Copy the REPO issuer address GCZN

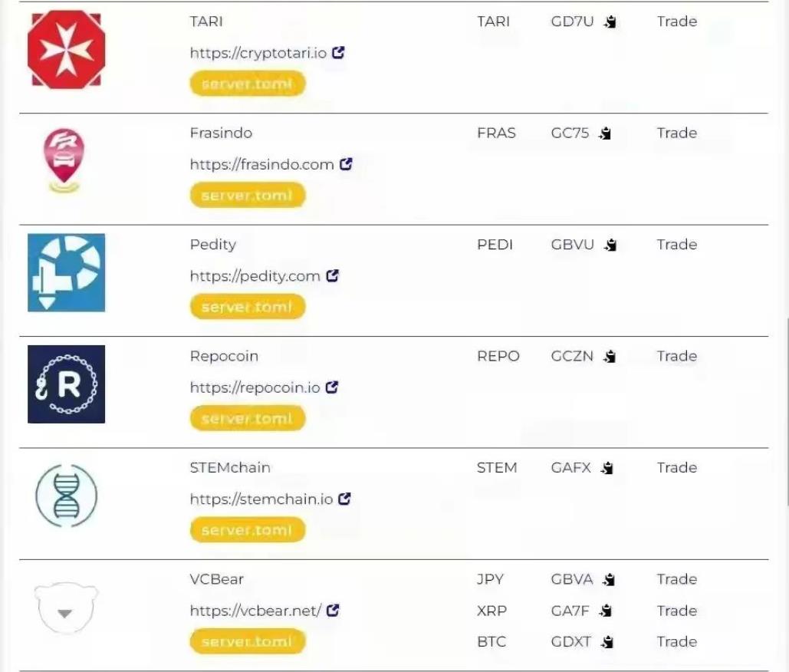(x=610, y=357)
